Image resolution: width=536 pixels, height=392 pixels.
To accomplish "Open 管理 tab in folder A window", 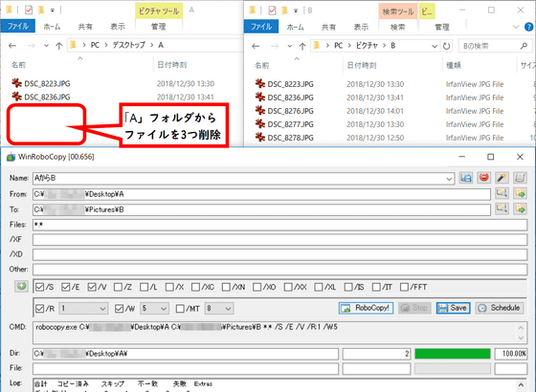I will [159, 27].
